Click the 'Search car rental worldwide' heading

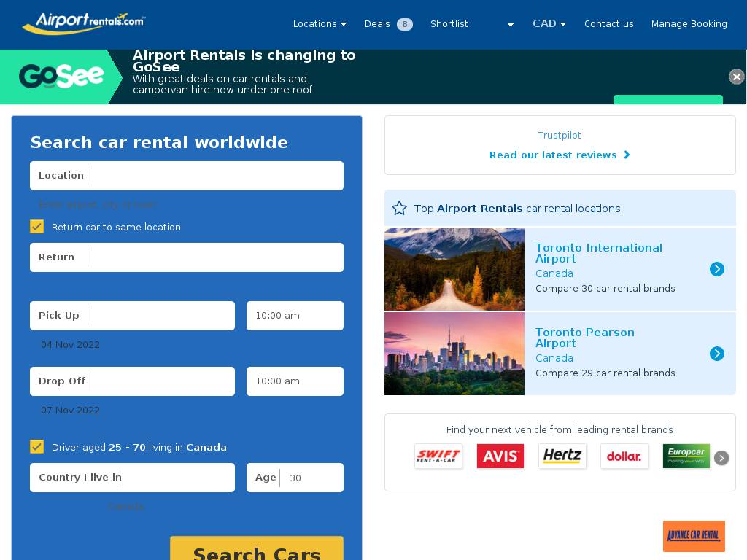(159, 142)
